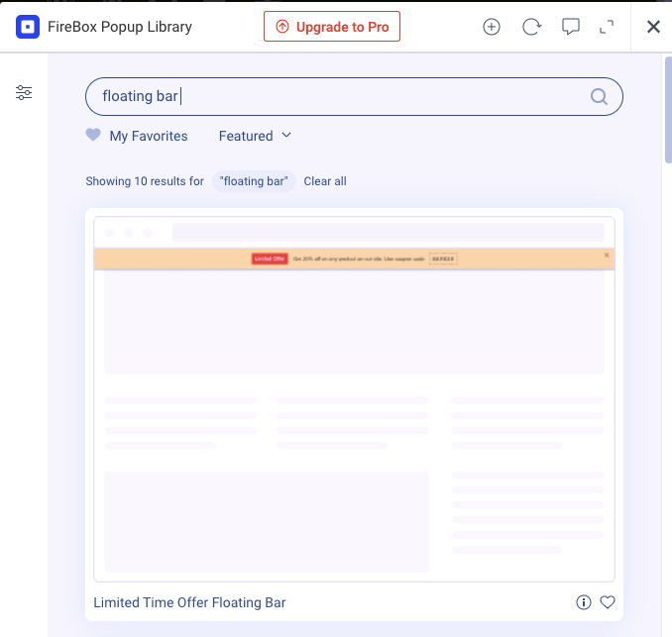Open the filters sidebar sliders icon
This screenshot has height=637, width=672.
coord(24,92)
